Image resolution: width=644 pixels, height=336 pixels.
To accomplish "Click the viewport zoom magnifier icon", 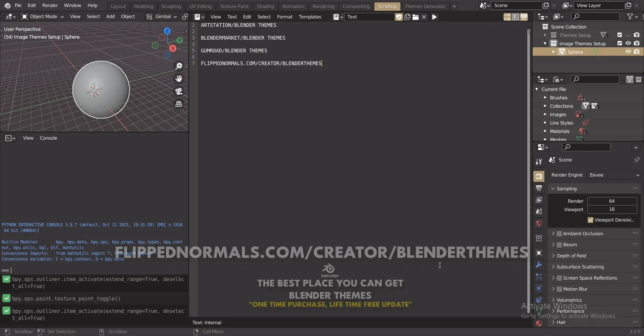I will click(x=179, y=66).
